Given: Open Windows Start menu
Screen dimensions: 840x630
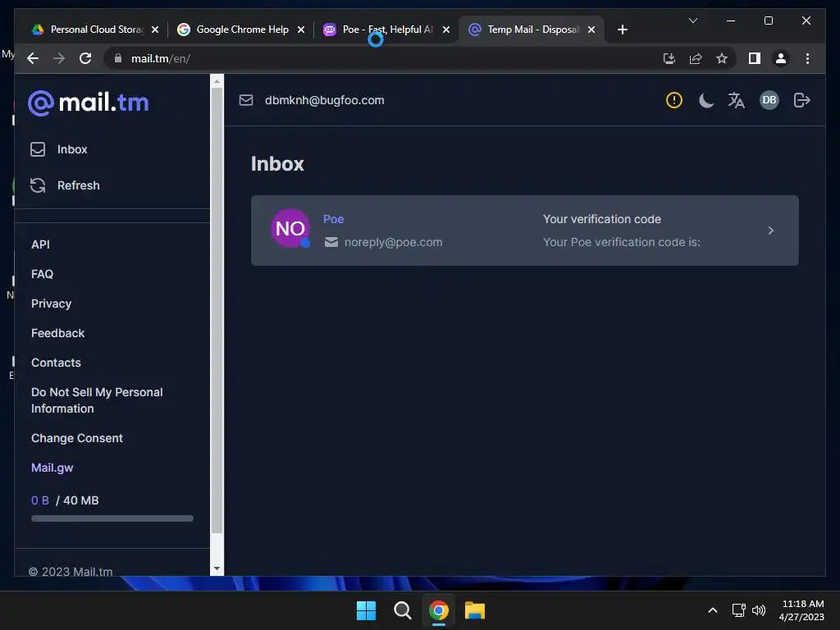Looking at the screenshot, I should tap(367, 610).
